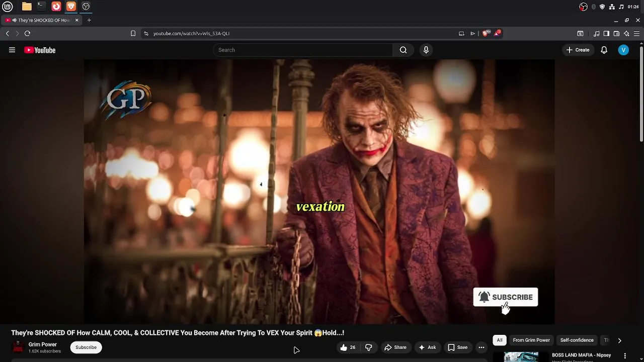
Task: Show more filter chips with right chevron
Action: [x=619, y=340]
